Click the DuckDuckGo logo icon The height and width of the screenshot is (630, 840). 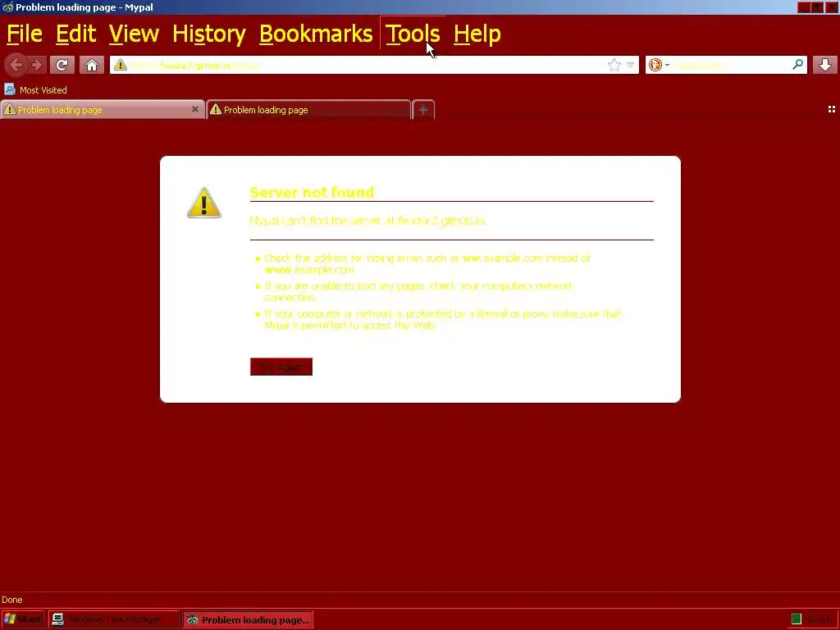655,65
